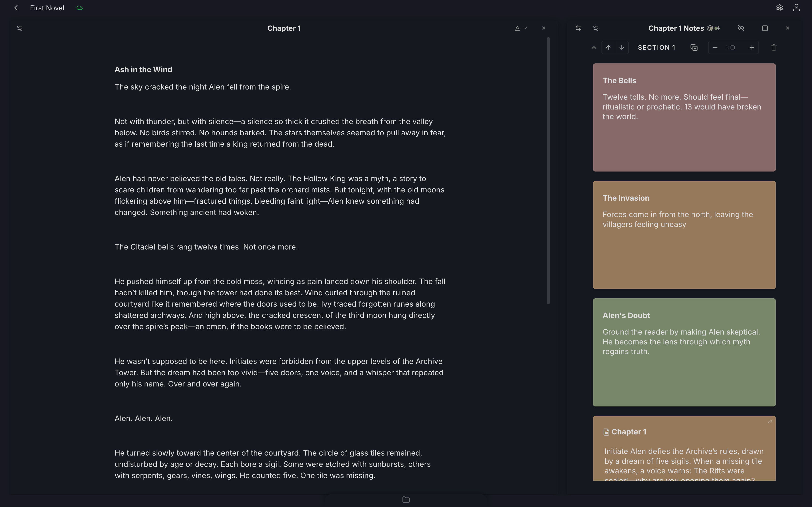Screen dimensions: 812x507
Task: Open the folder icon in the bottom bar
Action: (406, 500)
